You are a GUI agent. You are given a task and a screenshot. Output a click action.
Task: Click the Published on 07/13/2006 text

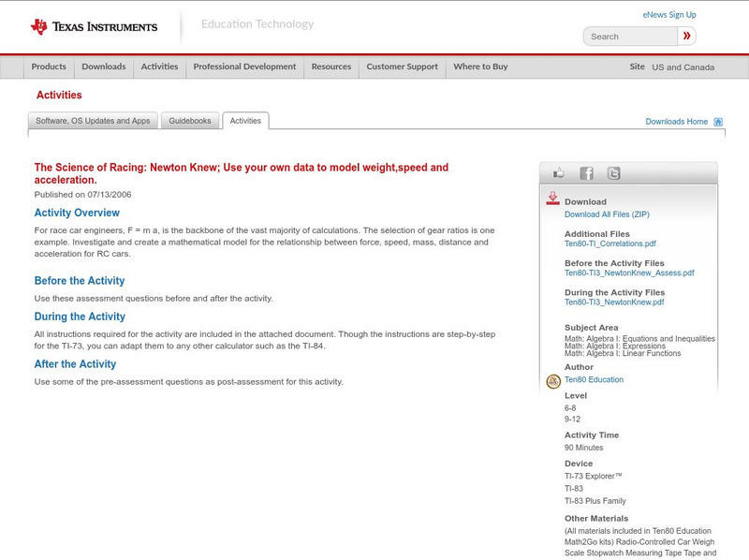click(82, 195)
